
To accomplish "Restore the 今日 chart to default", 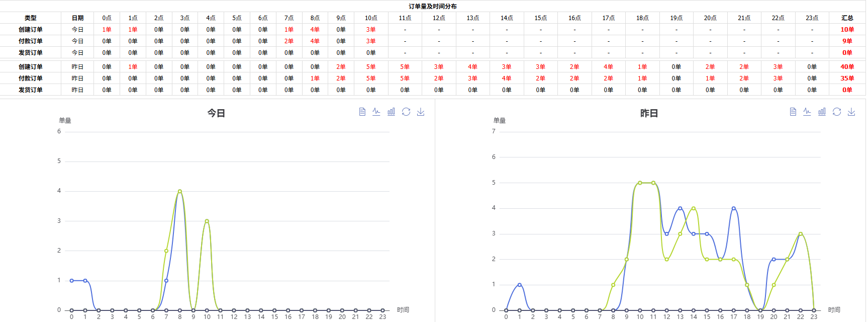I will [x=406, y=112].
